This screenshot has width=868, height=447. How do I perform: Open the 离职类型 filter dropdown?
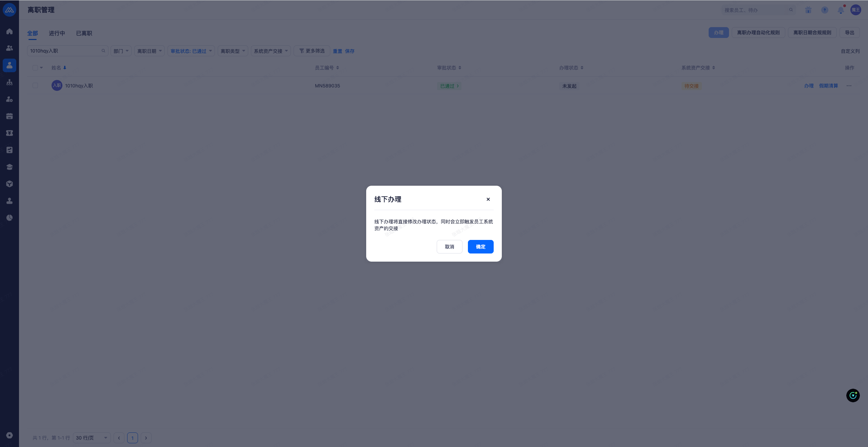coord(233,51)
